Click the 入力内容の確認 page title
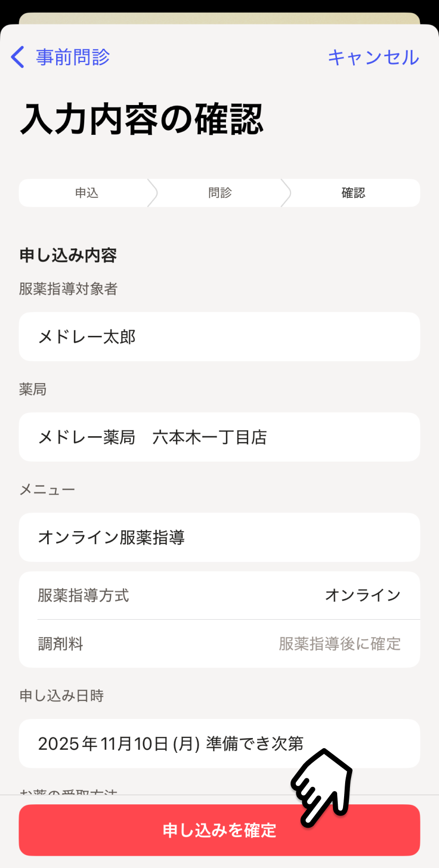Viewport: 439px width, 868px height. pos(142,119)
